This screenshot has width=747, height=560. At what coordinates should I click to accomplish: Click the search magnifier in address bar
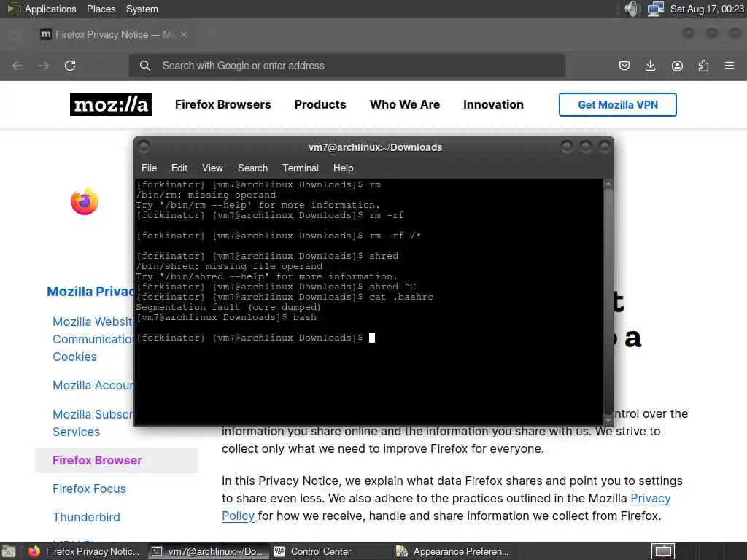coord(145,66)
